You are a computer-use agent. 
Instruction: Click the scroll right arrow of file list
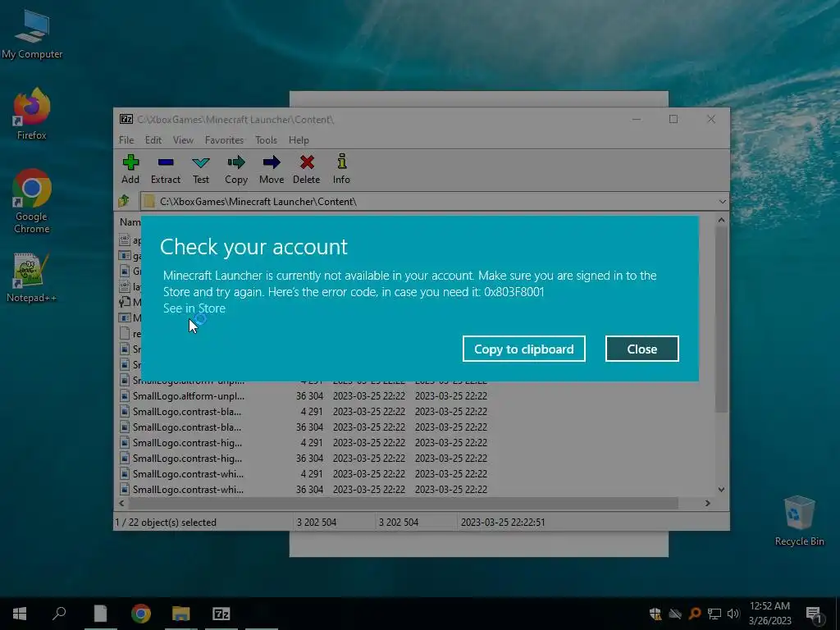pyautogui.click(x=708, y=503)
